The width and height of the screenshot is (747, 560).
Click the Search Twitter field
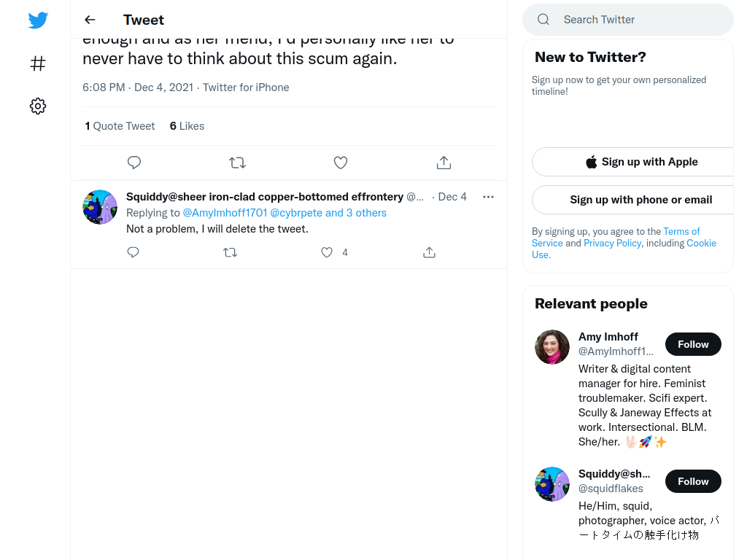click(x=628, y=20)
